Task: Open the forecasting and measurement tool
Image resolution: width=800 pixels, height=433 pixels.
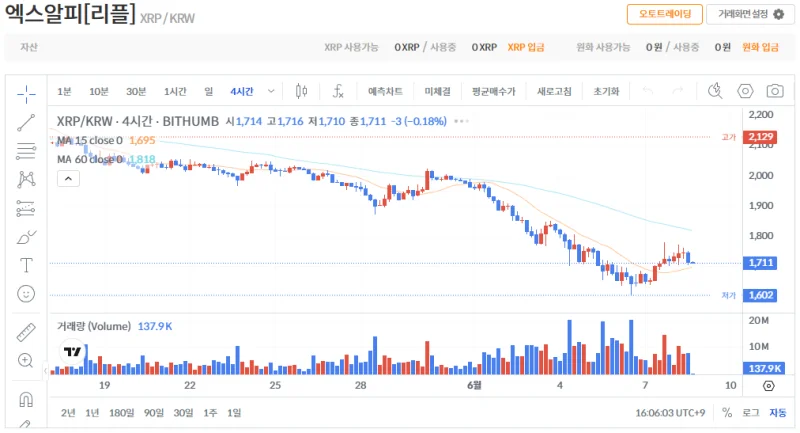Action: tap(26, 208)
